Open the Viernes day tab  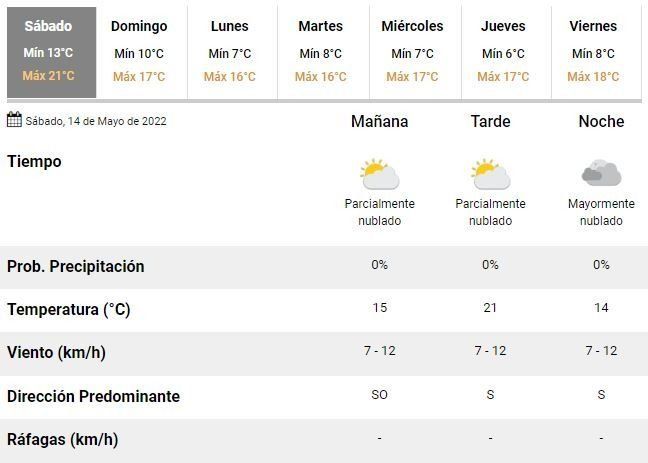coord(593,52)
